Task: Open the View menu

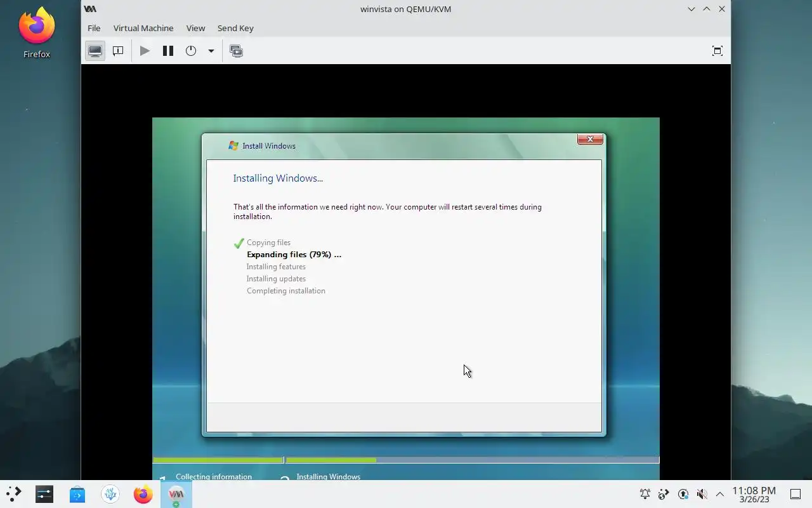Action: pyautogui.click(x=195, y=28)
